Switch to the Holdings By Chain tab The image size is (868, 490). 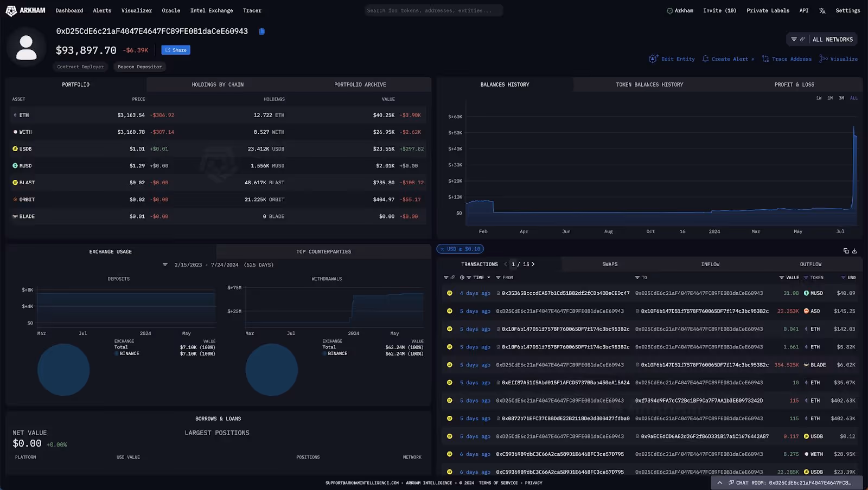click(x=218, y=85)
